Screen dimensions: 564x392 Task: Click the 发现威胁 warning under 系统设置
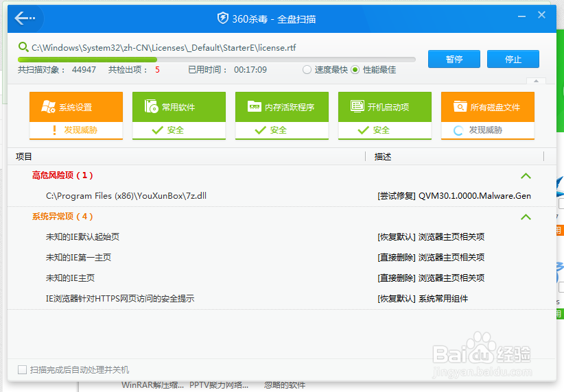pos(76,130)
